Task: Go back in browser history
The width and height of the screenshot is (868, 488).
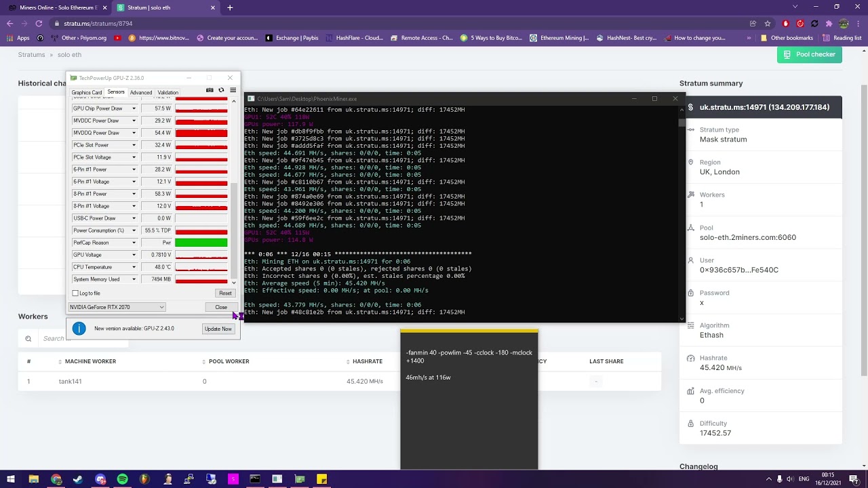Action: click(x=9, y=23)
